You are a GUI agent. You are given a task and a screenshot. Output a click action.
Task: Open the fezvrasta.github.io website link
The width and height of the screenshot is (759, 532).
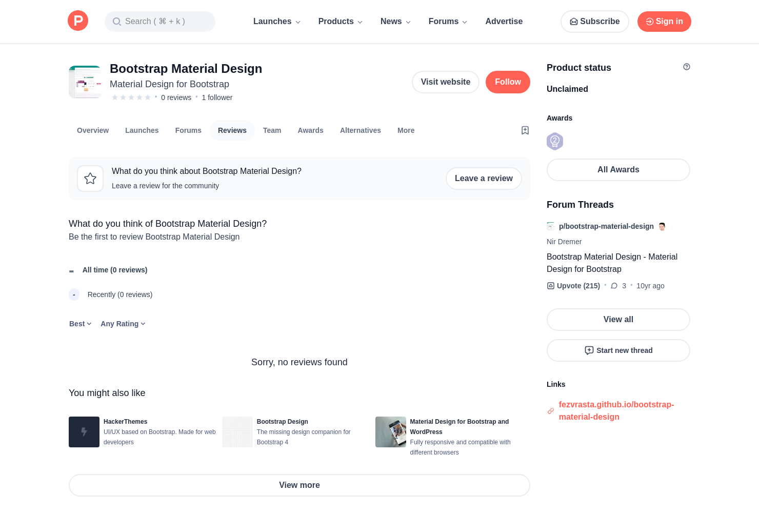pos(616,410)
